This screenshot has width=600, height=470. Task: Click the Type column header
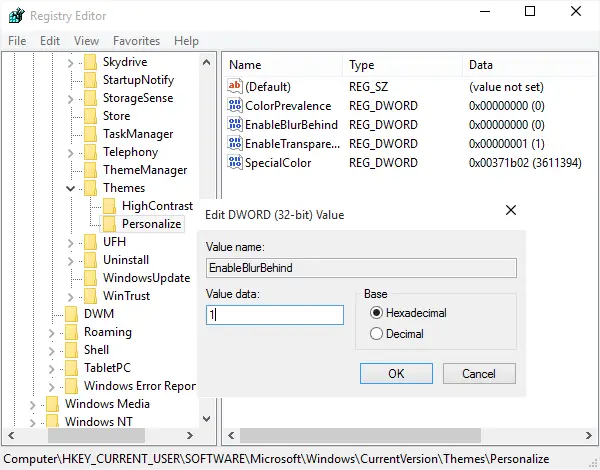(x=403, y=65)
